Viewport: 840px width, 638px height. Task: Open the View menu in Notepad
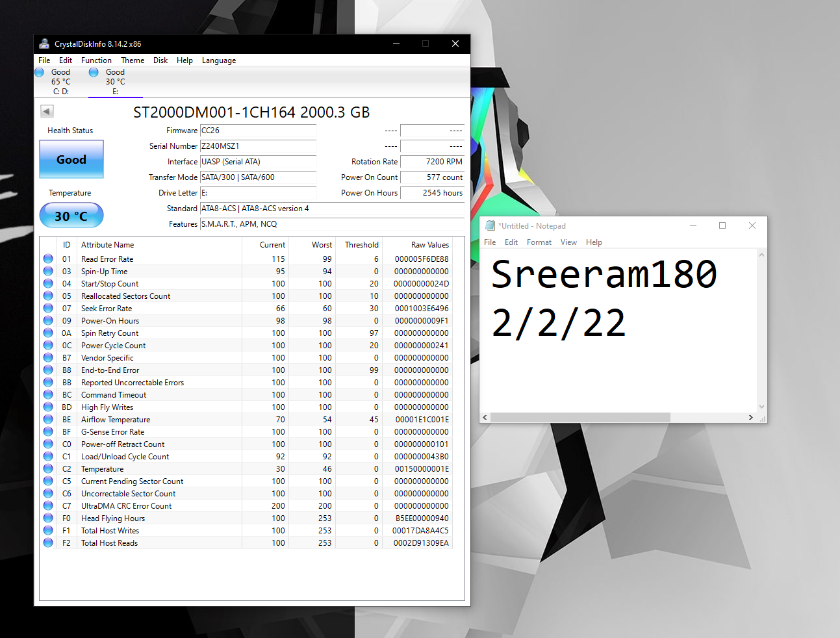tap(568, 242)
